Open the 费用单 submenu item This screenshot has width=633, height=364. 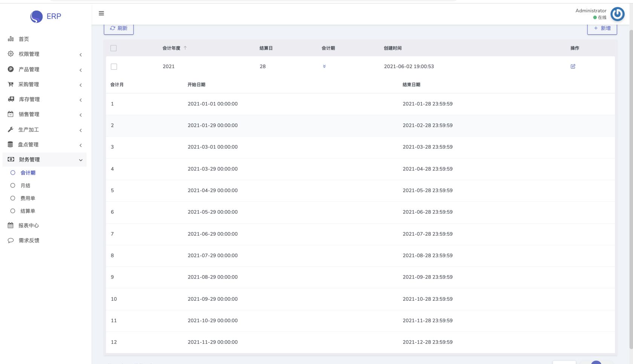28,198
